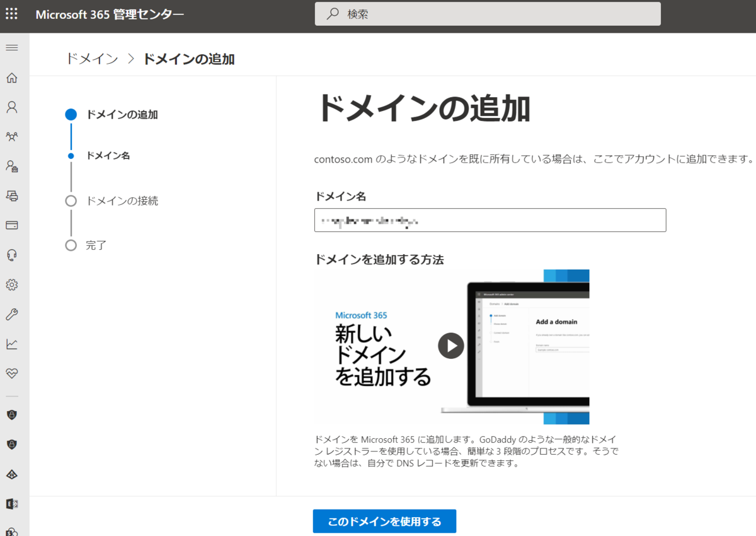
Task: Click the search magnifier icon
Action: tap(333, 14)
